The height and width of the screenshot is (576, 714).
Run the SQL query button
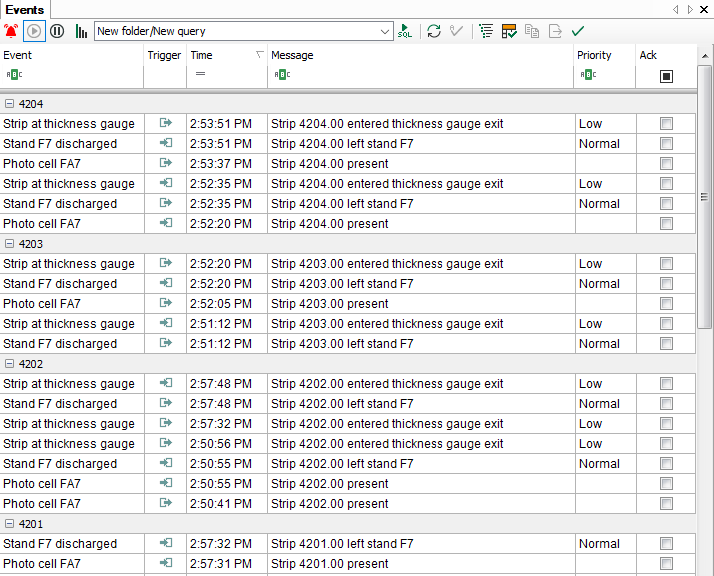pos(405,31)
